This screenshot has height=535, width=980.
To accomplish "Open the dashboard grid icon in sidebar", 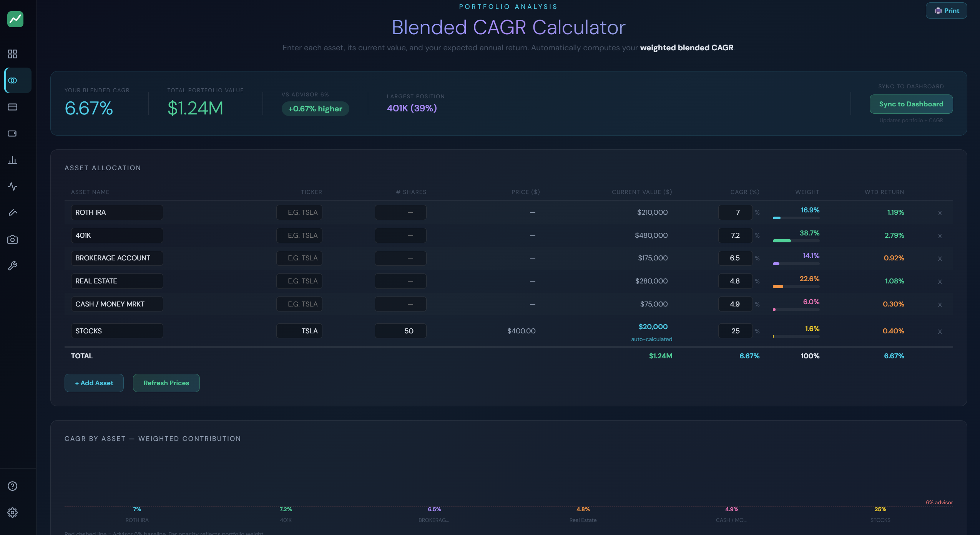I will pyautogui.click(x=12, y=54).
